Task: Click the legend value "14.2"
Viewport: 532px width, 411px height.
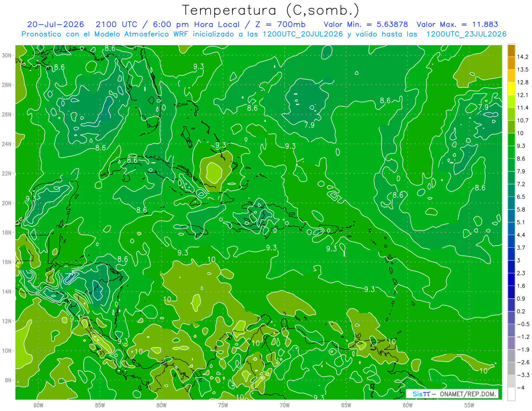Action: click(x=523, y=57)
